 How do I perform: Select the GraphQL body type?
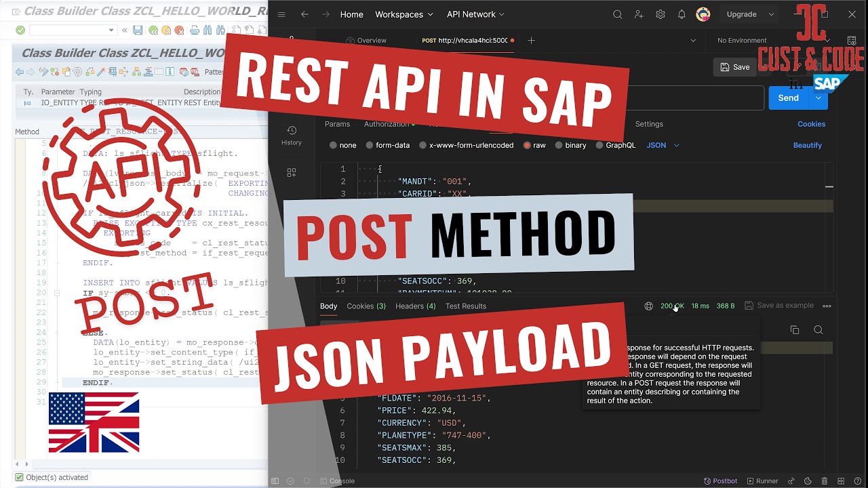pyautogui.click(x=616, y=145)
